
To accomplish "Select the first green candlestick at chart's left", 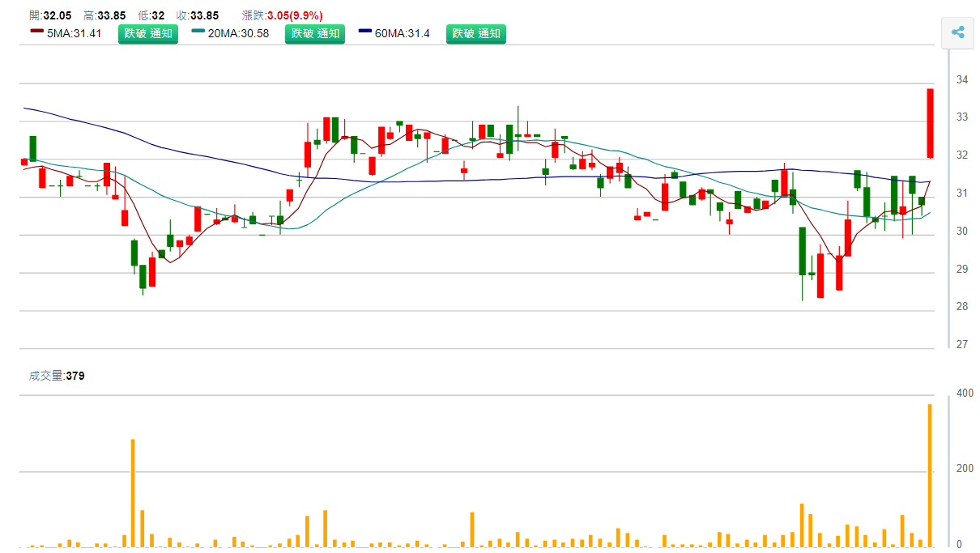I will [x=33, y=148].
